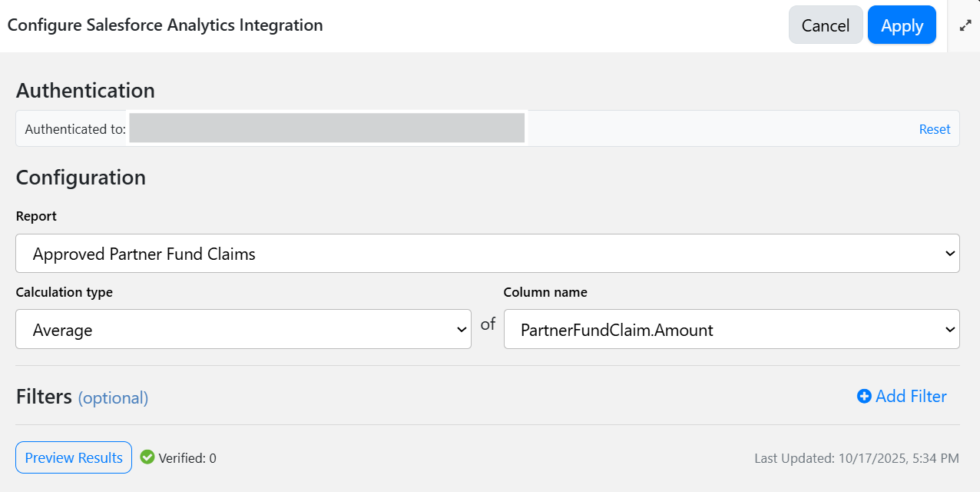Click the Calculation type field label
Screen dimensions: 980x492
click(x=64, y=292)
